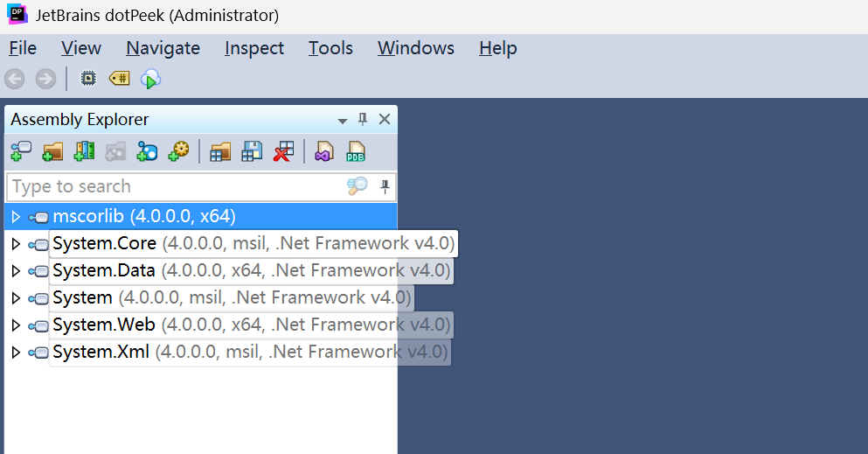
Task: Click the Export to Project purple icon
Action: [x=324, y=151]
